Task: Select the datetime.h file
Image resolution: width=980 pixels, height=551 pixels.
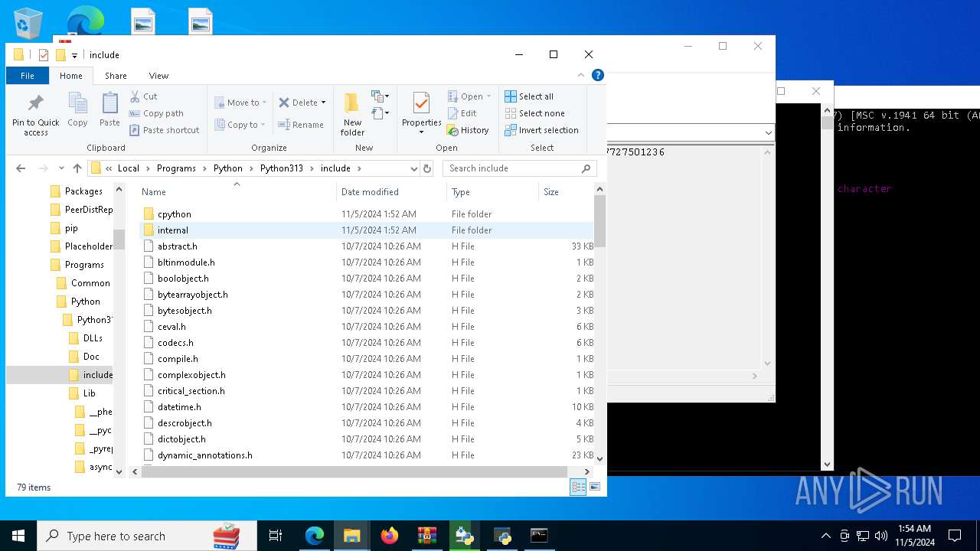Action: coord(367,407)
